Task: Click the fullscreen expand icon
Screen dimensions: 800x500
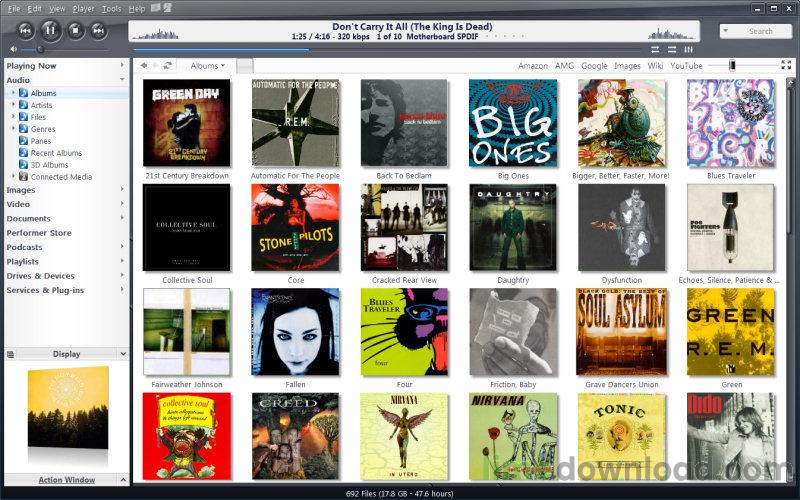Action: (787, 65)
